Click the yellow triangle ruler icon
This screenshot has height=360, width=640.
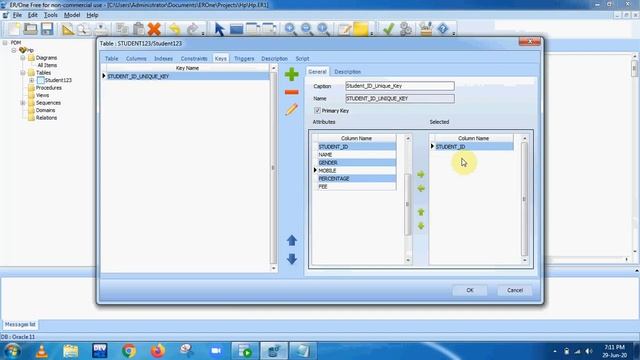click(x=68, y=29)
